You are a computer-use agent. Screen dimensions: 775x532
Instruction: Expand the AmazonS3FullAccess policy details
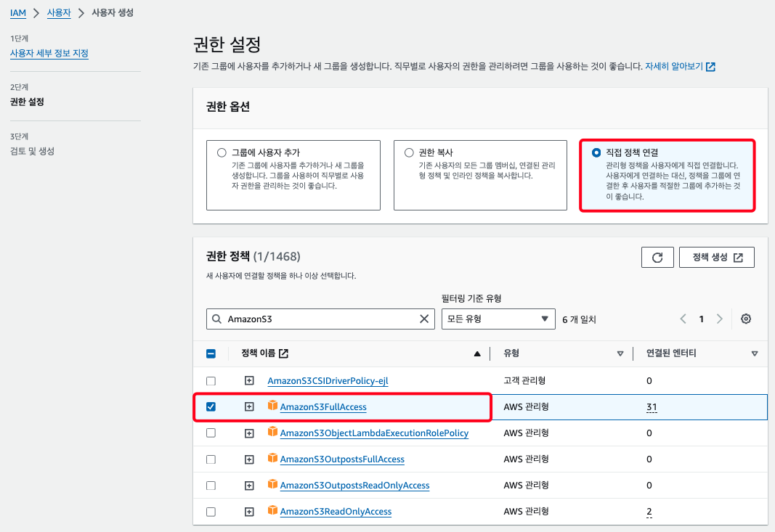(x=249, y=407)
